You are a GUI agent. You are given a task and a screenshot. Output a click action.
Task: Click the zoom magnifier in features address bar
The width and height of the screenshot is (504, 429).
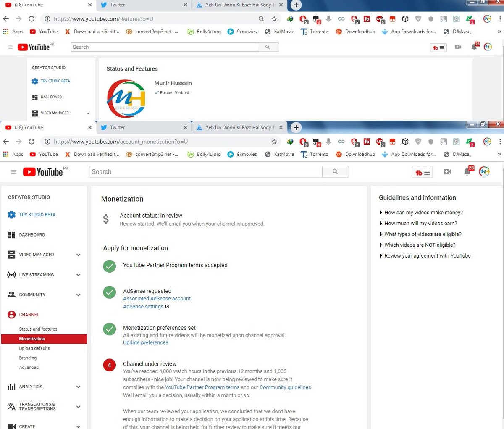click(x=261, y=19)
